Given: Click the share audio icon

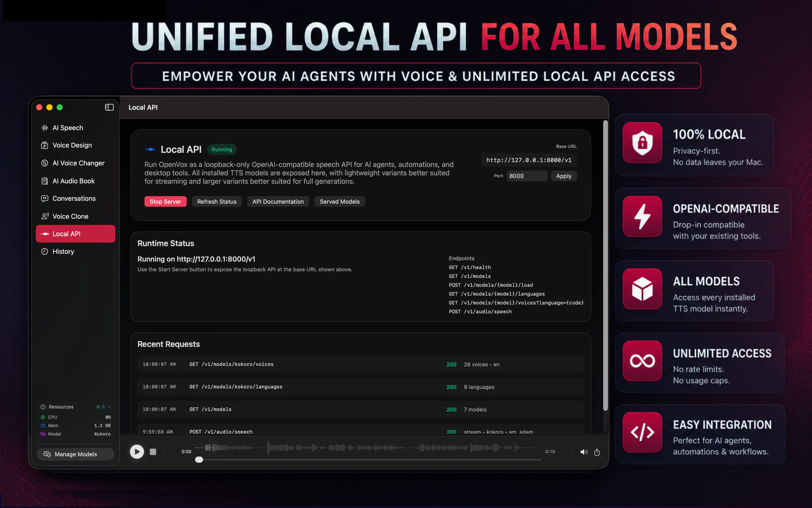Looking at the screenshot, I should click(597, 452).
